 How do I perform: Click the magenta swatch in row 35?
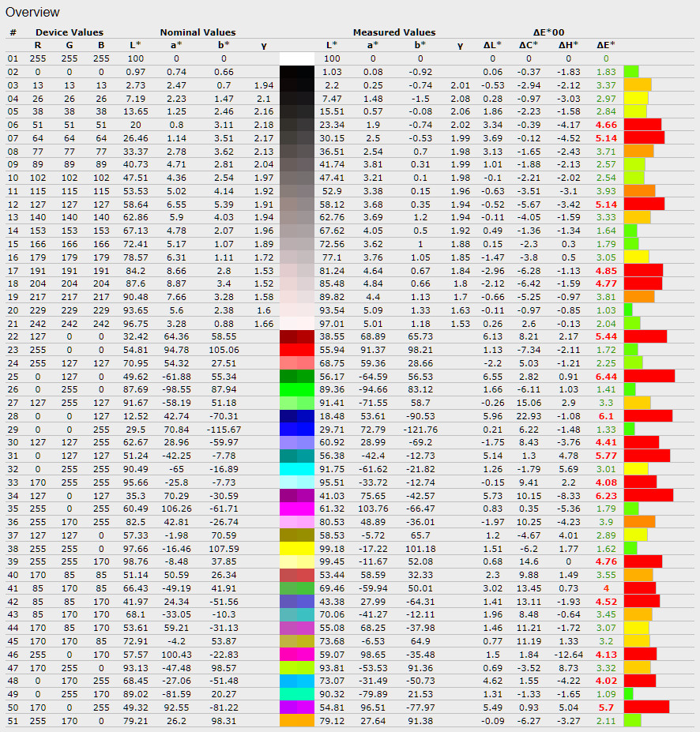pyautogui.click(x=296, y=509)
